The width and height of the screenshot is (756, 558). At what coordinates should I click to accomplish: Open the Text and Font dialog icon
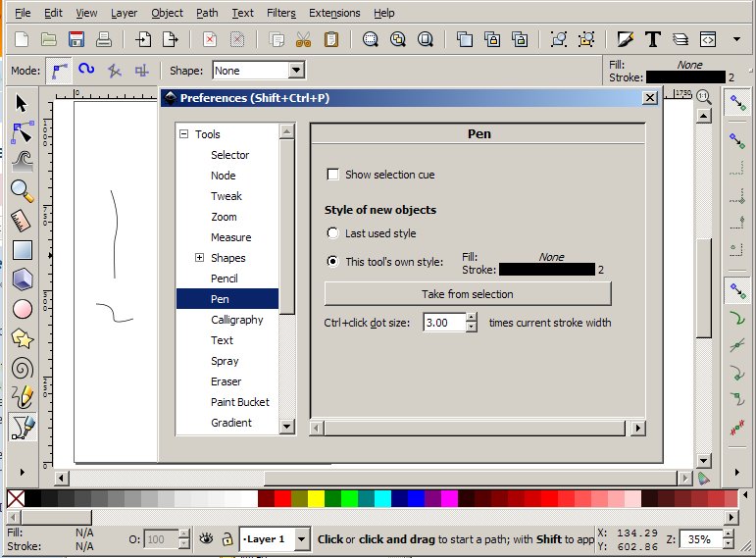coord(653,40)
